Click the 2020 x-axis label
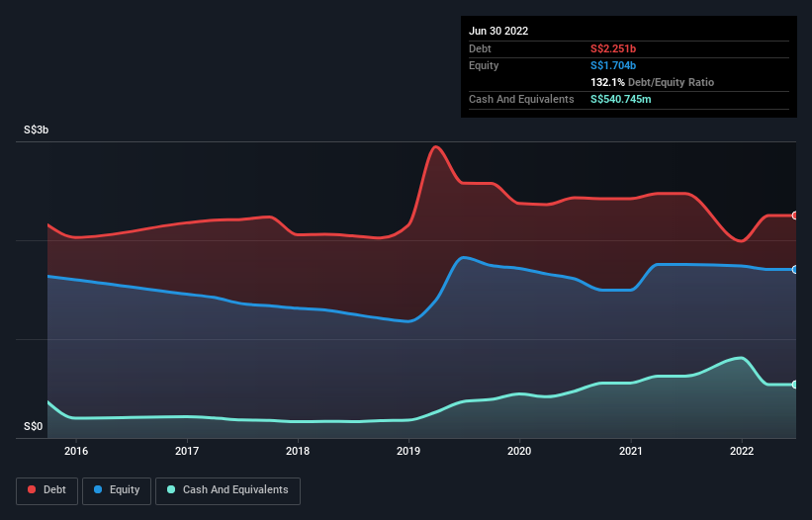The width and height of the screenshot is (812, 520). pyautogui.click(x=519, y=451)
